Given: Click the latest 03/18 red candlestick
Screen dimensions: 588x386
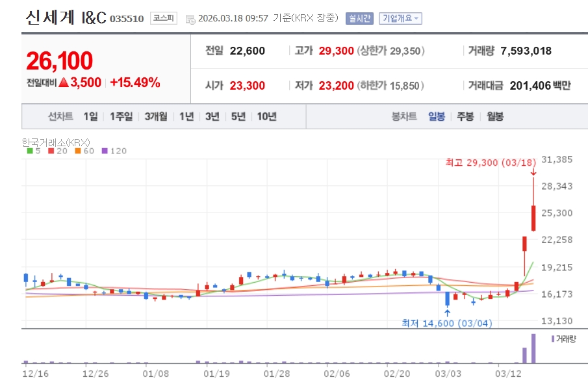Looking at the screenshot, I should [x=533, y=218].
